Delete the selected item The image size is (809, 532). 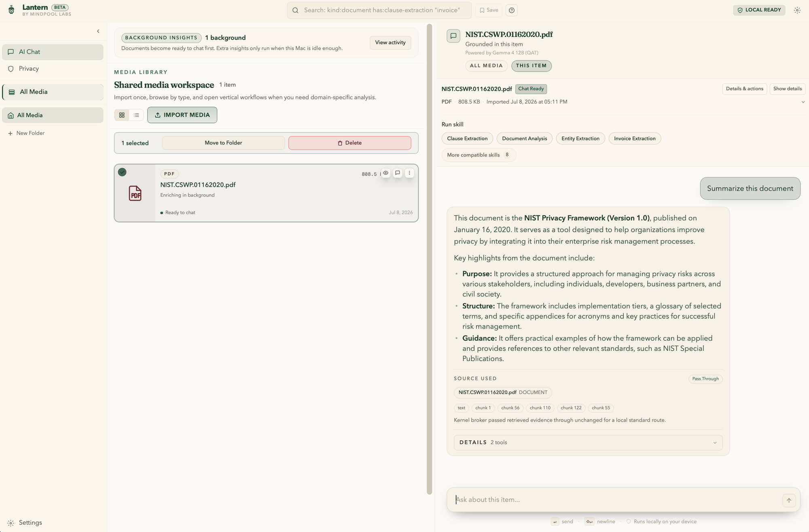click(x=349, y=143)
